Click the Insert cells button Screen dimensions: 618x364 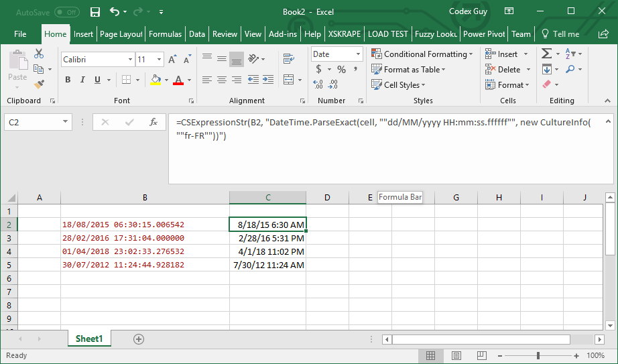501,54
